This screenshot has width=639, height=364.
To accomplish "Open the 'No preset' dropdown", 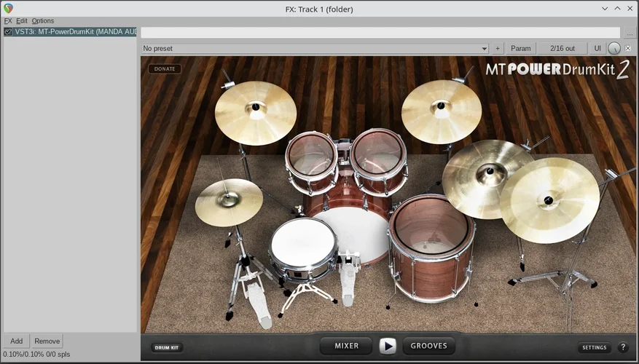I will [315, 48].
